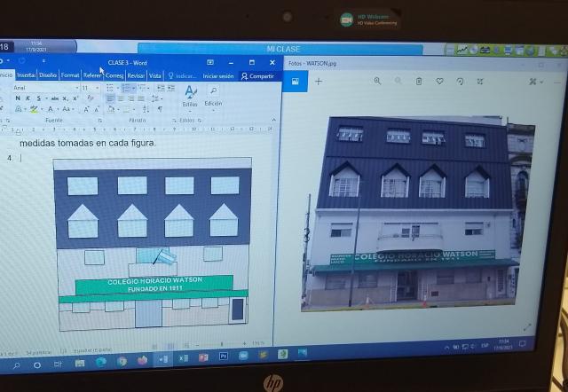Toggle show paragraph marks (¶)

pos(160,109)
